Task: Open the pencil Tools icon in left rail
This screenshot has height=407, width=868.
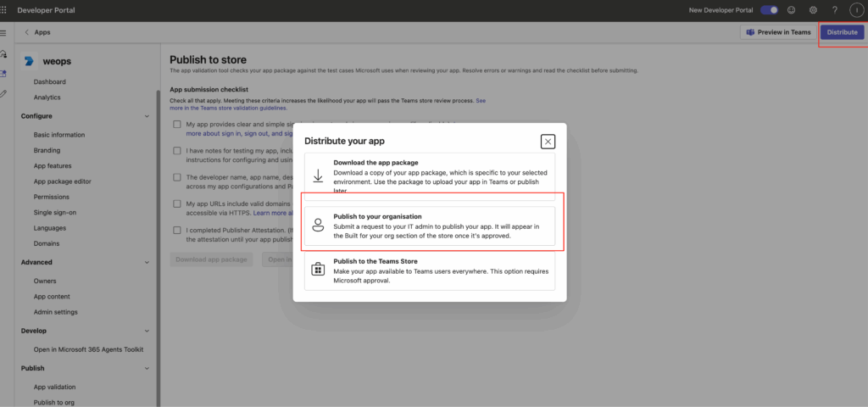Action: (x=3, y=93)
